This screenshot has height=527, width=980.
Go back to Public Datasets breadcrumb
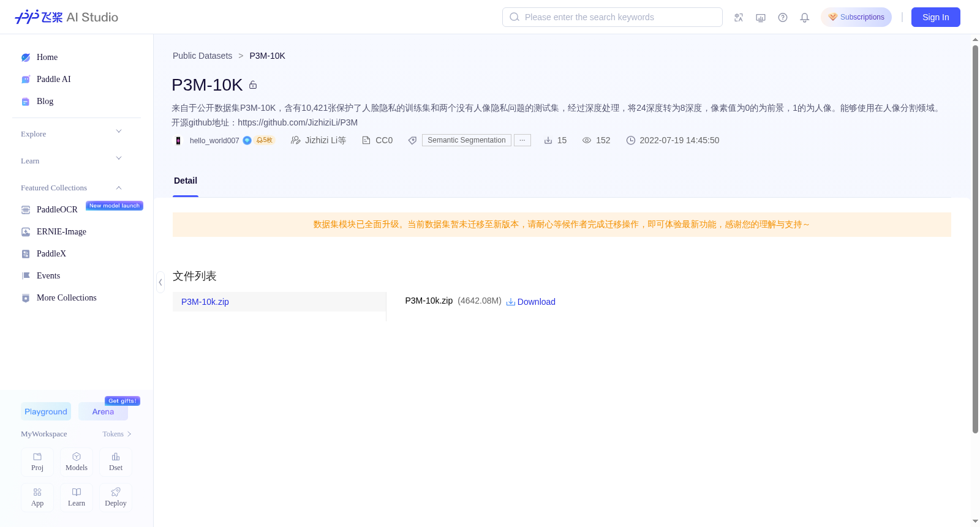click(x=203, y=56)
